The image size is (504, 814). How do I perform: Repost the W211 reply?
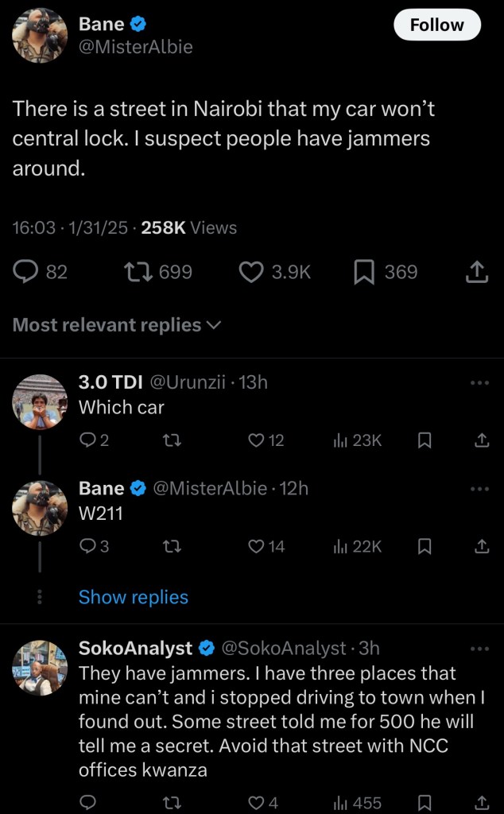pos(171,546)
